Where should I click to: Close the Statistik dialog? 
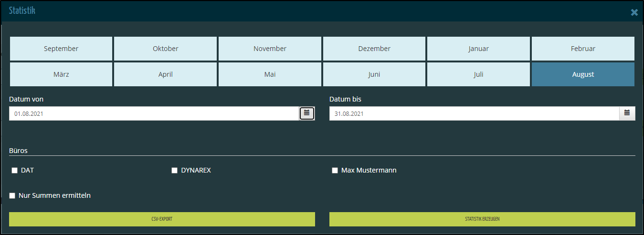[634, 12]
